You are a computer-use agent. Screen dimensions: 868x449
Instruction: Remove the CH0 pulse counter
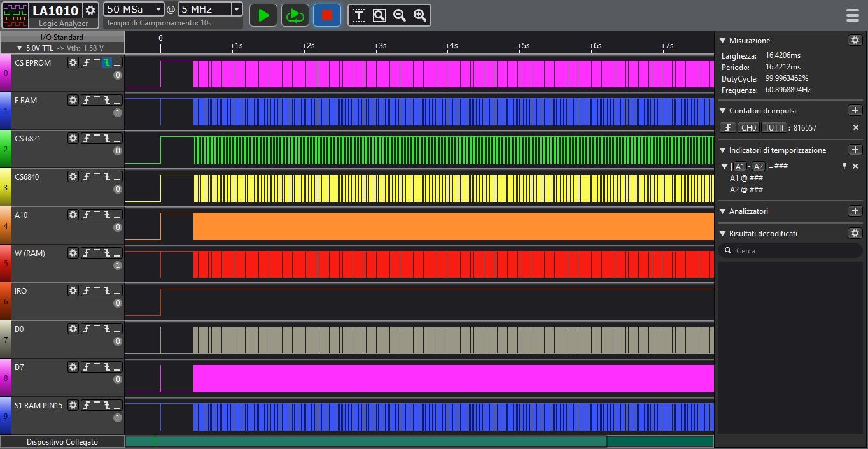coord(856,127)
